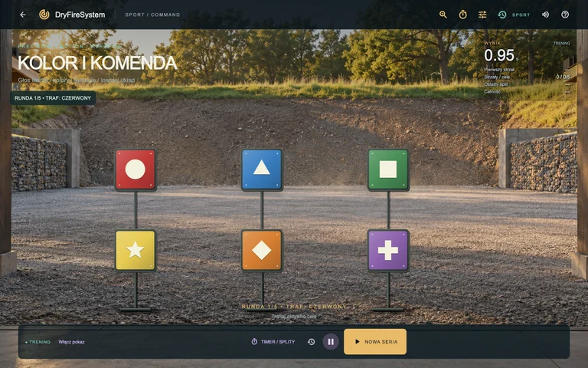Shoot the red circle target
The width and height of the screenshot is (588, 368).
click(136, 169)
